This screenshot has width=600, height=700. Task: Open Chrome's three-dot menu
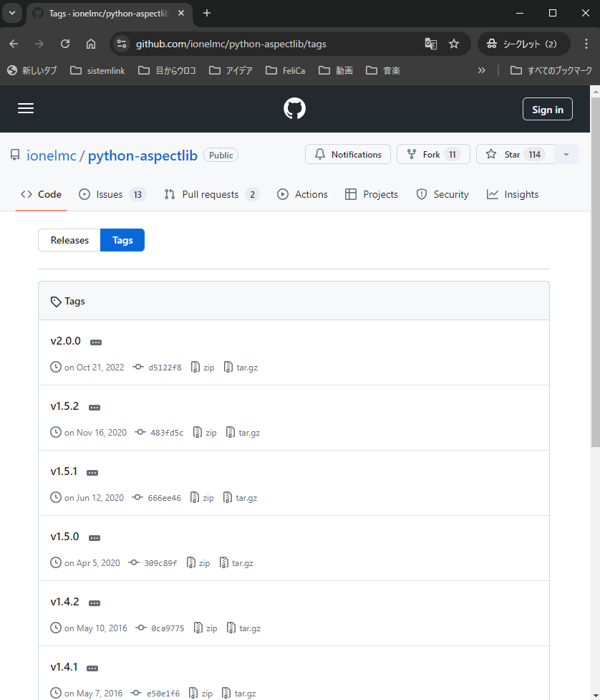tap(587, 44)
